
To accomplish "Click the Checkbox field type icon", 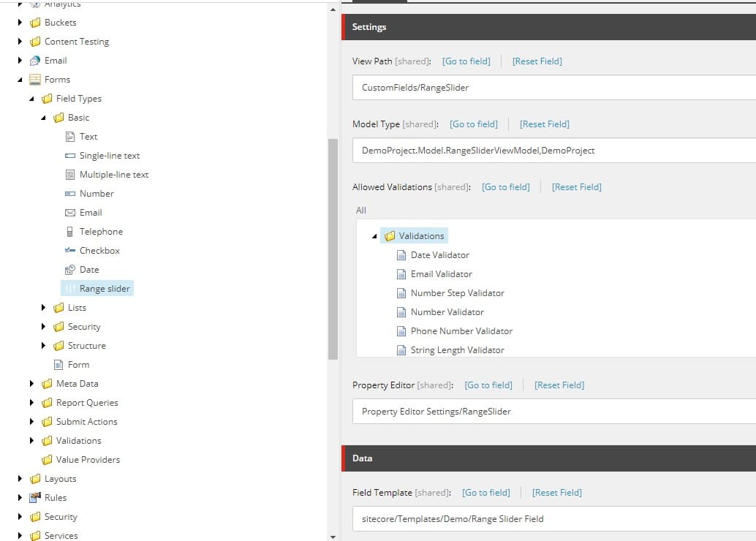I will pos(70,251).
